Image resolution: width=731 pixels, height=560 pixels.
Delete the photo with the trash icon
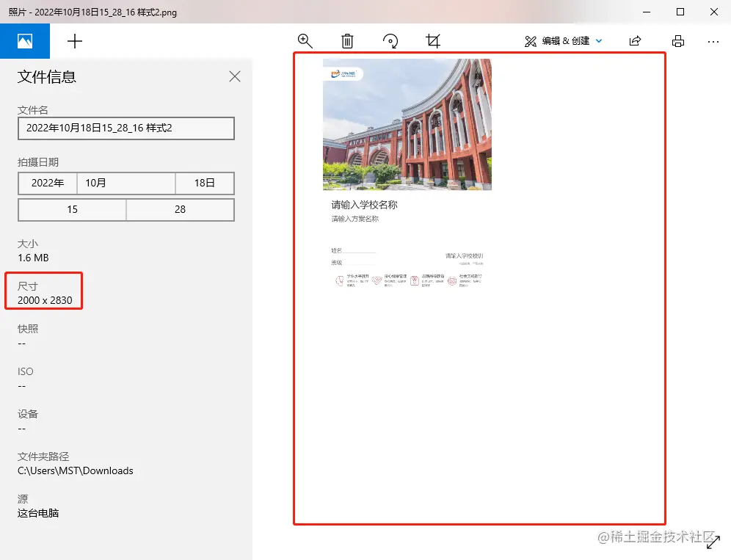tap(348, 41)
